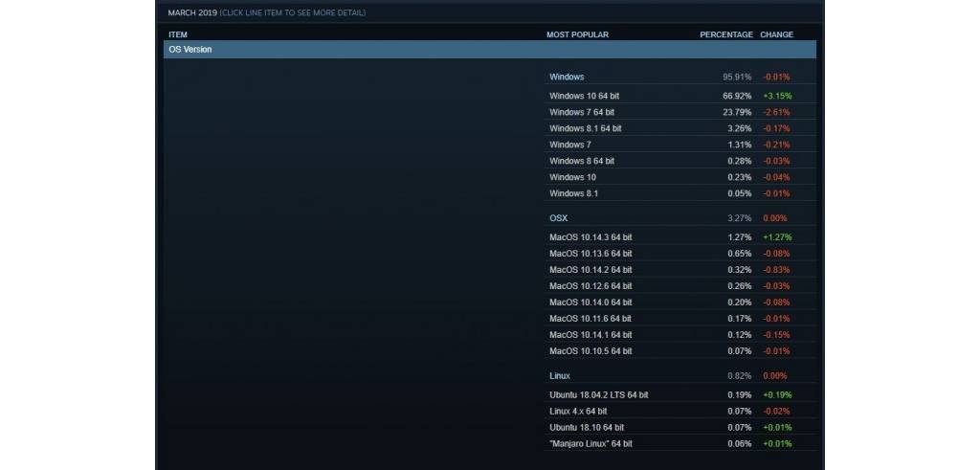This screenshot has height=470, width=980.
Task: Click the -2.61% change value
Action: click(776, 112)
